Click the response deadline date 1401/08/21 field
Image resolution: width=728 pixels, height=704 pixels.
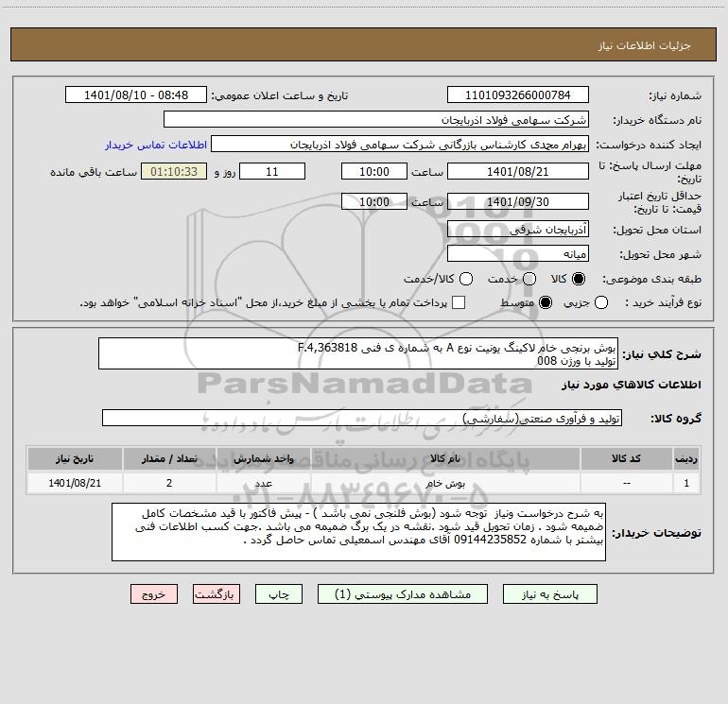[518, 171]
